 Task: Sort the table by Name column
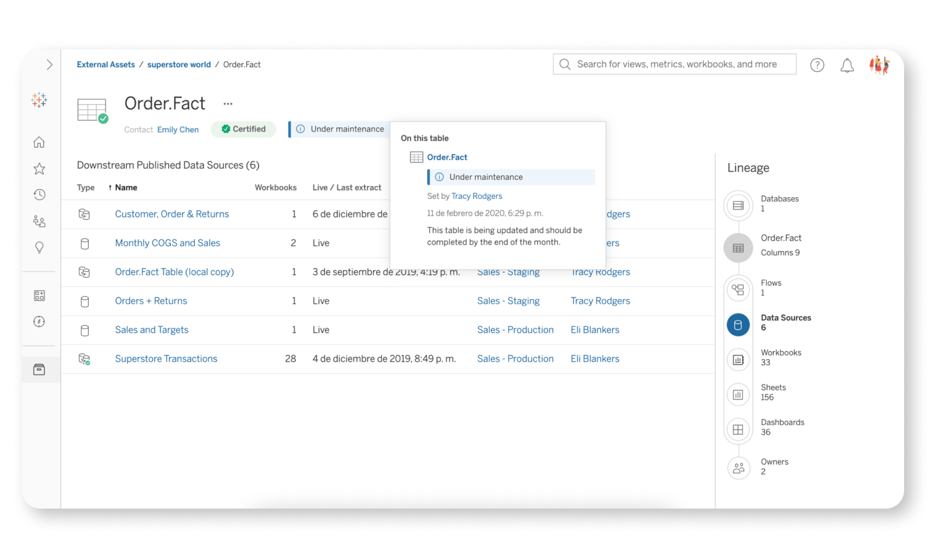[126, 188]
